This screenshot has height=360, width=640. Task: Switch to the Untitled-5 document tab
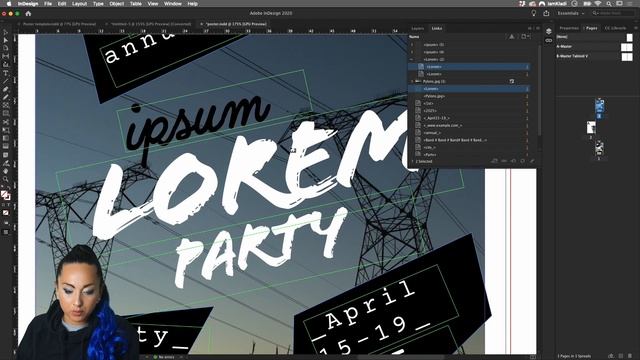click(x=151, y=24)
